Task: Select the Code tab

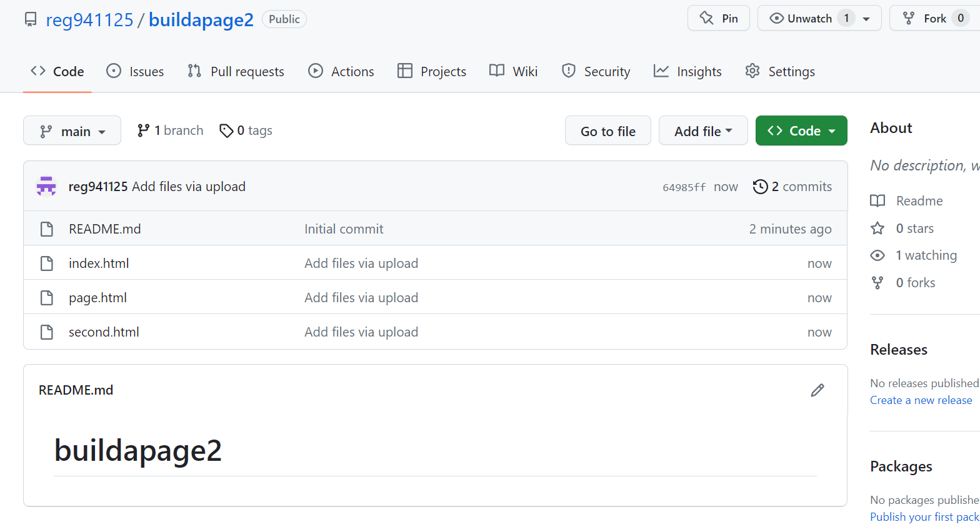Action: [x=57, y=71]
